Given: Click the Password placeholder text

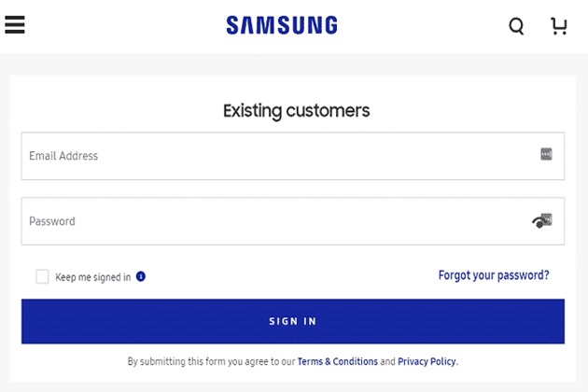Looking at the screenshot, I should click(52, 221).
